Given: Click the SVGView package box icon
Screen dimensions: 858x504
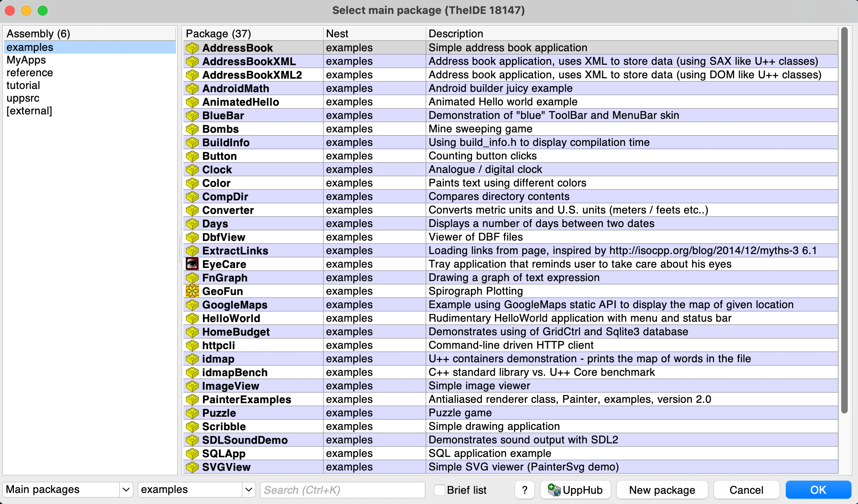Looking at the screenshot, I should 192,467.
